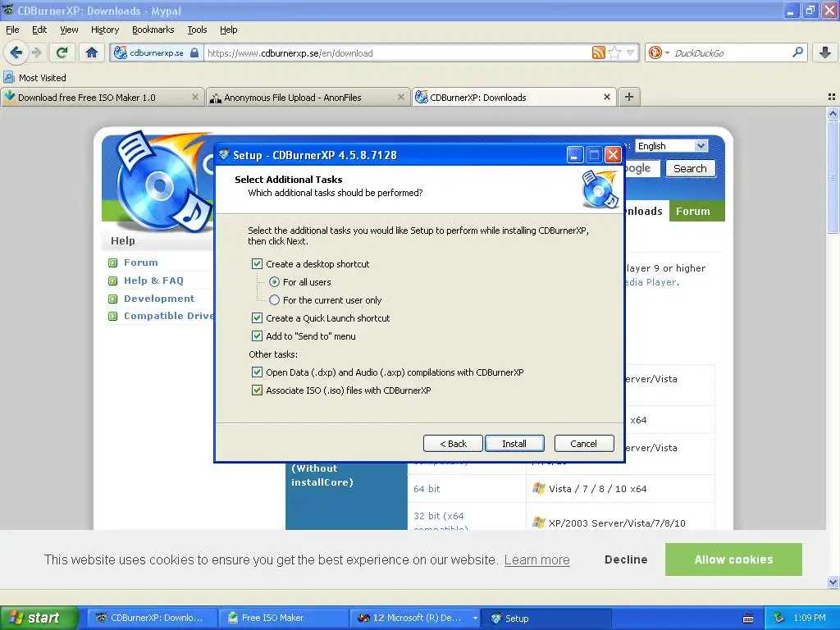The height and width of the screenshot is (630, 840).
Task: Uncheck Add to "Send to" menu
Action: pyautogui.click(x=257, y=336)
